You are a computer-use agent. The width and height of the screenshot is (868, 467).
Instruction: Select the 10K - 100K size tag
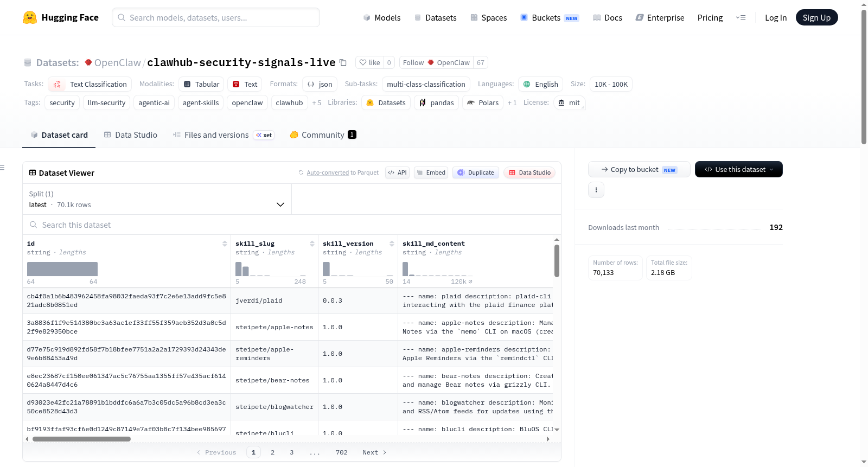tap(611, 84)
